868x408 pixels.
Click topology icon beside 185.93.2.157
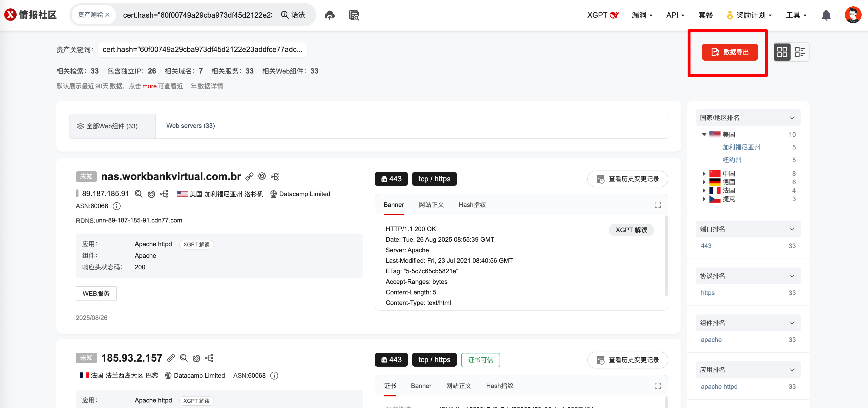[209, 358]
